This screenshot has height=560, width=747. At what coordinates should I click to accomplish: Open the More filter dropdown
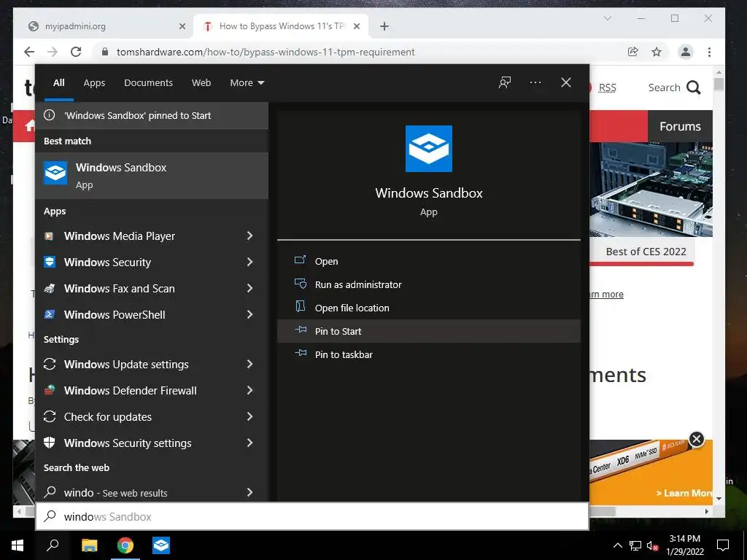[x=247, y=82]
